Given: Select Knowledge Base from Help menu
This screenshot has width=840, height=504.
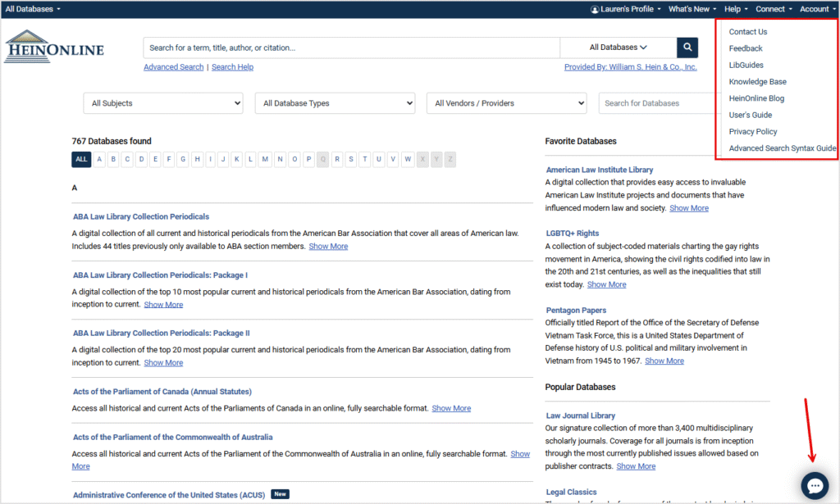Looking at the screenshot, I should pyautogui.click(x=757, y=82).
